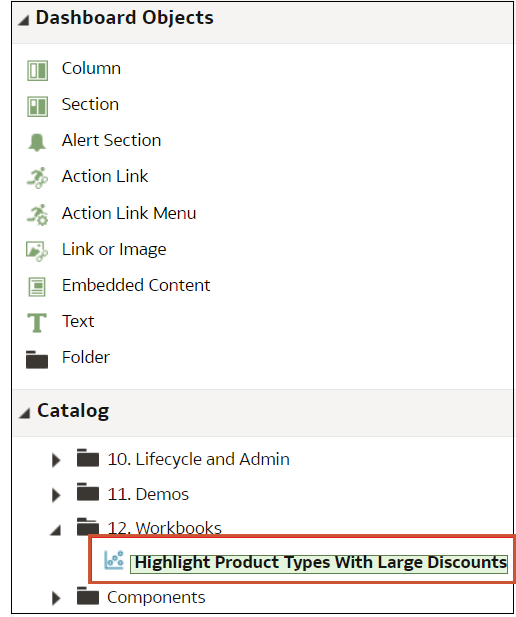Collapse the 12. Workbooks folder
The width and height of the screenshot is (516, 617).
pyautogui.click(x=55, y=530)
